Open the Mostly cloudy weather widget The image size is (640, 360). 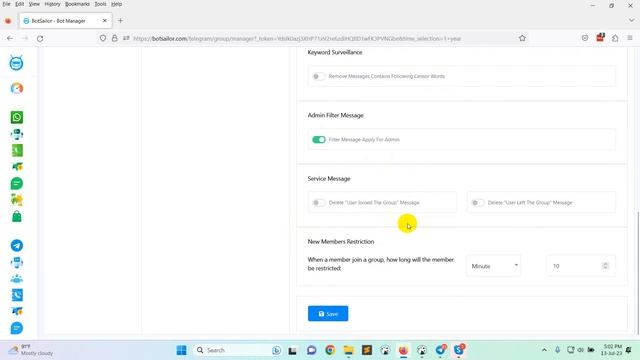pyautogui.click(x=31, y=350)
